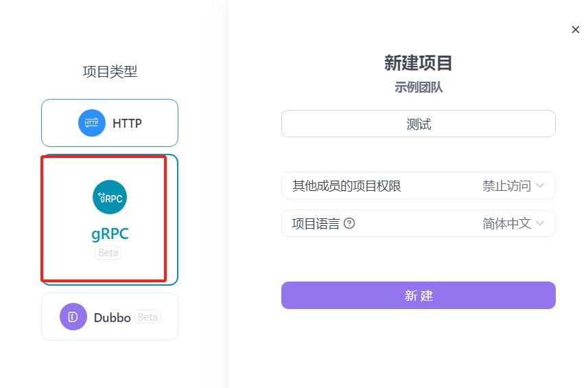
Task: Open the 简体中文 language value
Action: click(x=506, y=223)
